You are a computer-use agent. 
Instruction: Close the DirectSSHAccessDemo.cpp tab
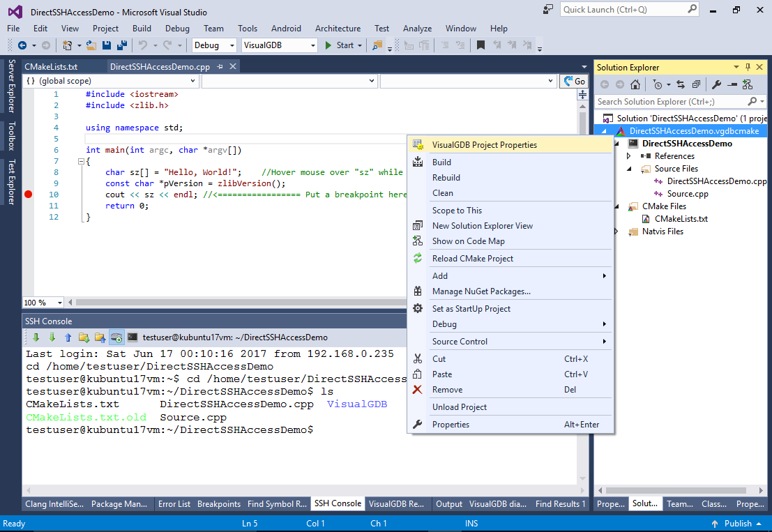[233, 66]
